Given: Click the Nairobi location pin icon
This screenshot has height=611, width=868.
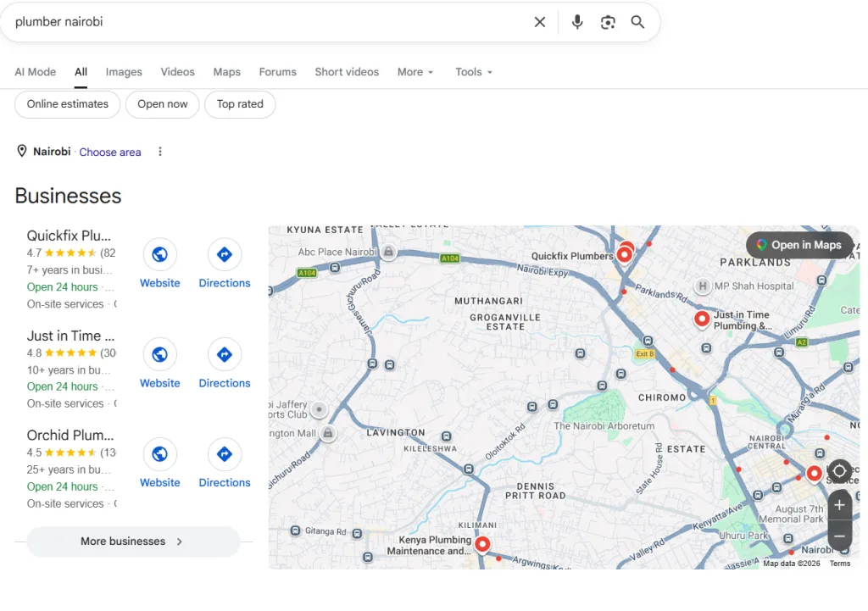Looking at the screenshot, I should pos(21,151).
